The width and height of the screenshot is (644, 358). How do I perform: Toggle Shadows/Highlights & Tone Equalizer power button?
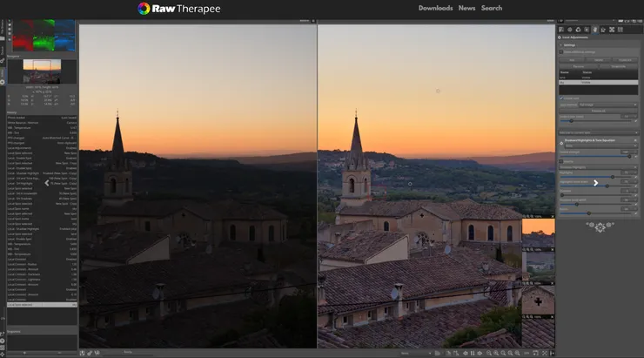561,143
